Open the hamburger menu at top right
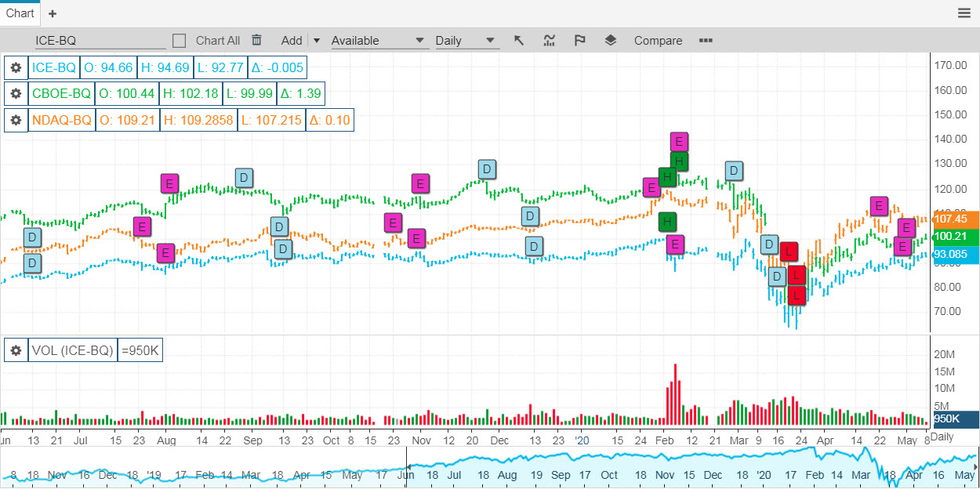The width and height of the screenshot is (980, 489). (x=964, y=13)
